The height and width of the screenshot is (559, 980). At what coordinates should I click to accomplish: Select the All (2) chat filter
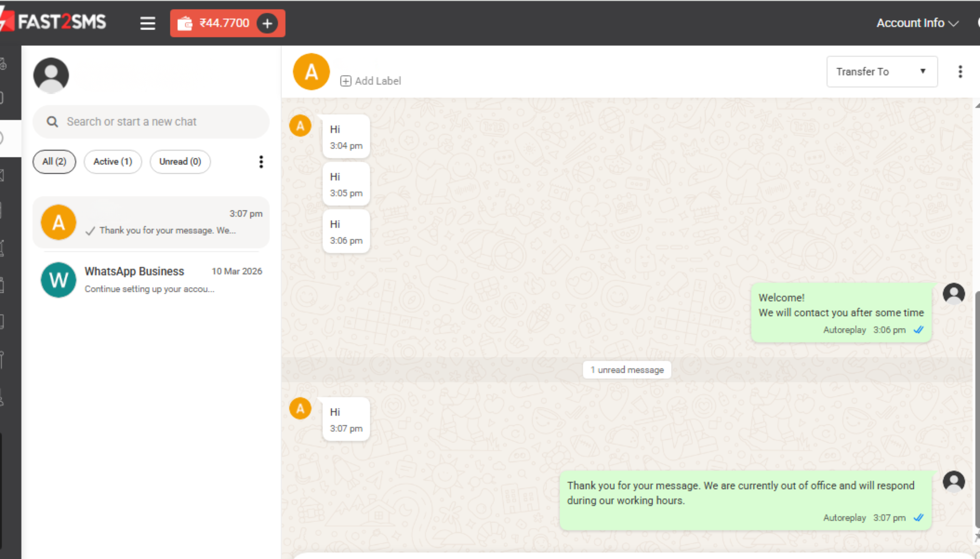coord(54,162)
